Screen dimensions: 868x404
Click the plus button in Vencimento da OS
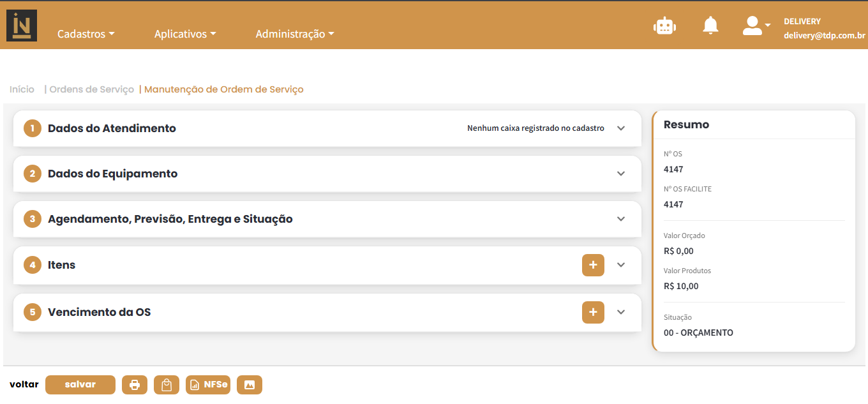coord(593,312)
